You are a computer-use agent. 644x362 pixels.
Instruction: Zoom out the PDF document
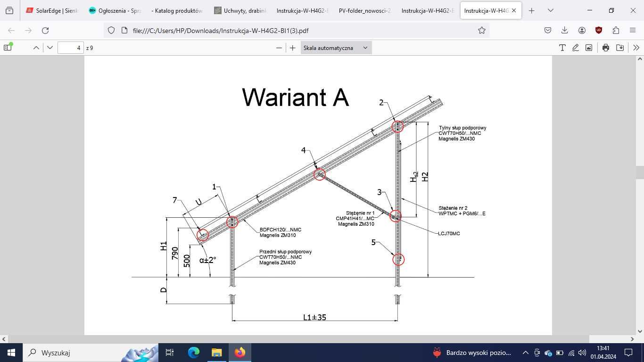pos(279,48)
